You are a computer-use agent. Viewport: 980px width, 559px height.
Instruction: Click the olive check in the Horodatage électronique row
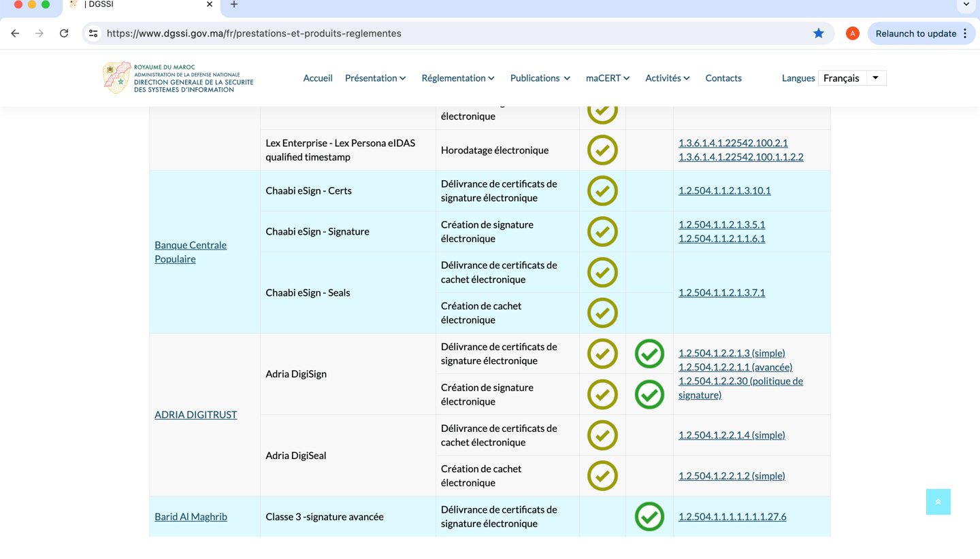[602, 150]
